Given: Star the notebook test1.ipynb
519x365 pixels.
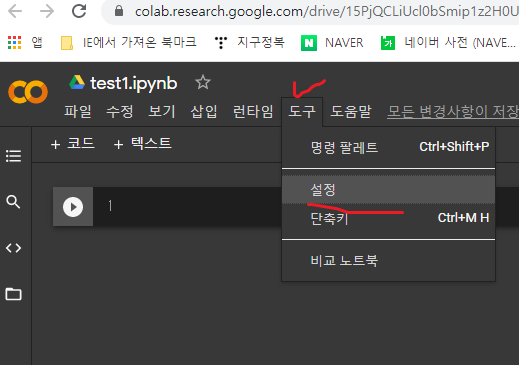Looking at the screenshot, I should pos(203,82).
